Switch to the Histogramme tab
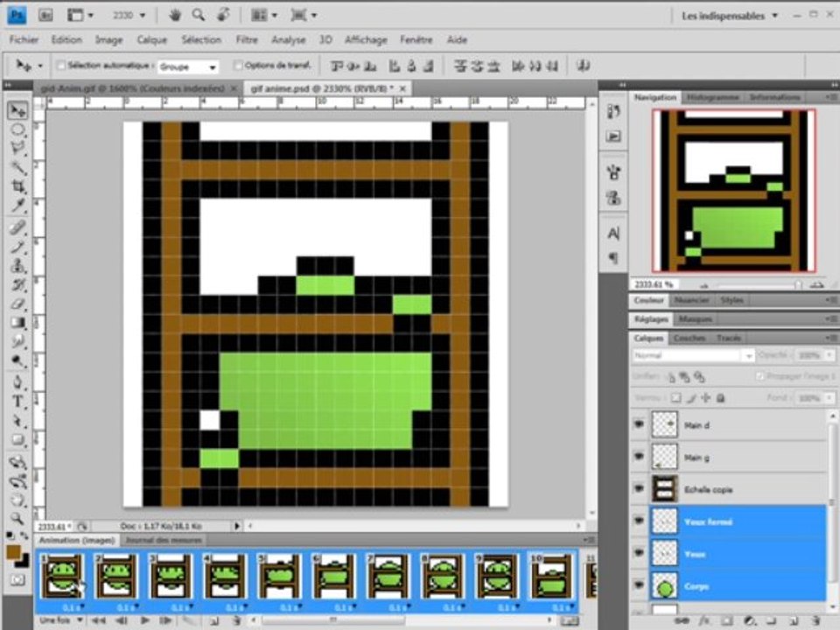The image size is (840, 630). click(713, 97)
